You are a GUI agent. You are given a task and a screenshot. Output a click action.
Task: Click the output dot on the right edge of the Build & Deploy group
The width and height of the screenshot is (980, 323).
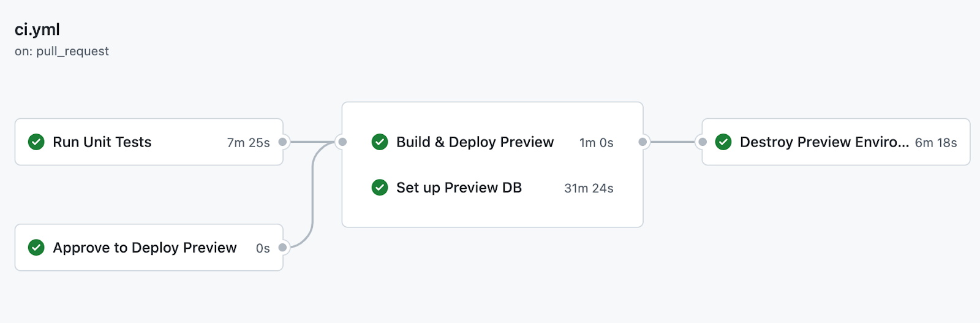click(x=643, y=142)
